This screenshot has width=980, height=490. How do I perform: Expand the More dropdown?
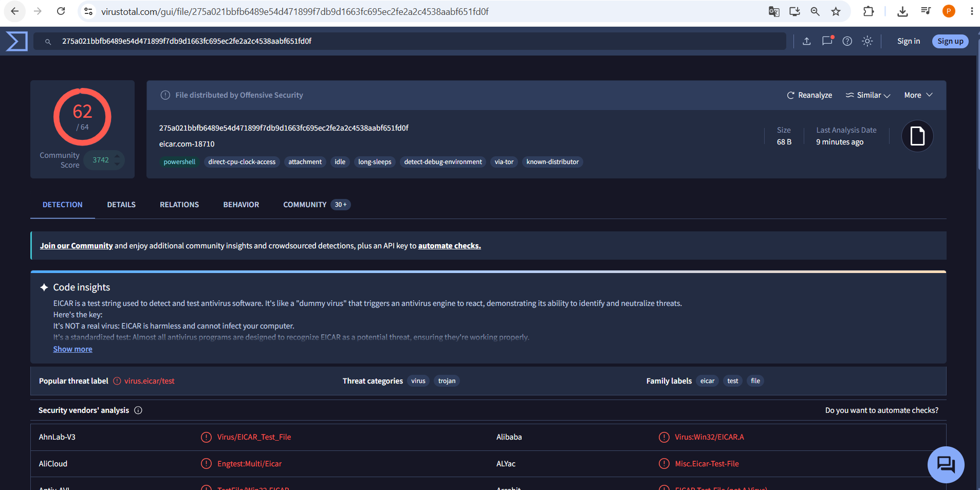coord(918,95)
